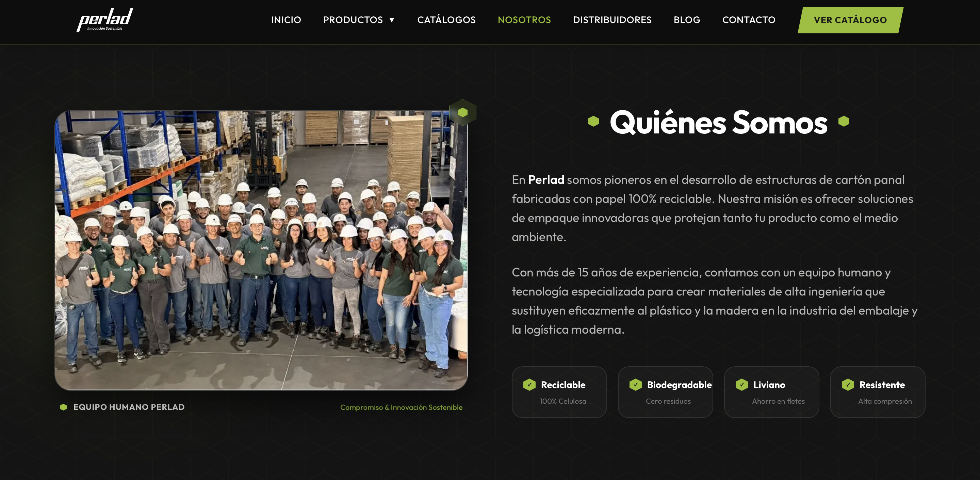Click the Quiénes Somos heading
Screen dimensions: 980x480
(x=718, y=123)
